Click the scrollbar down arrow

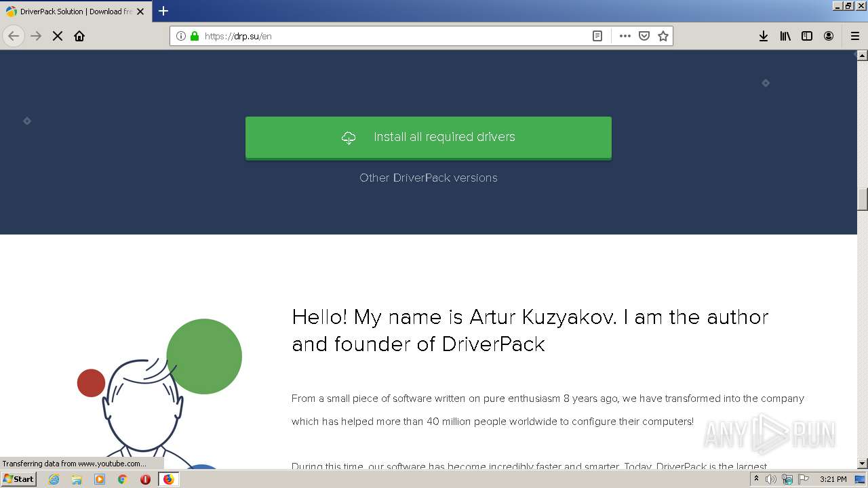point(863,464)
